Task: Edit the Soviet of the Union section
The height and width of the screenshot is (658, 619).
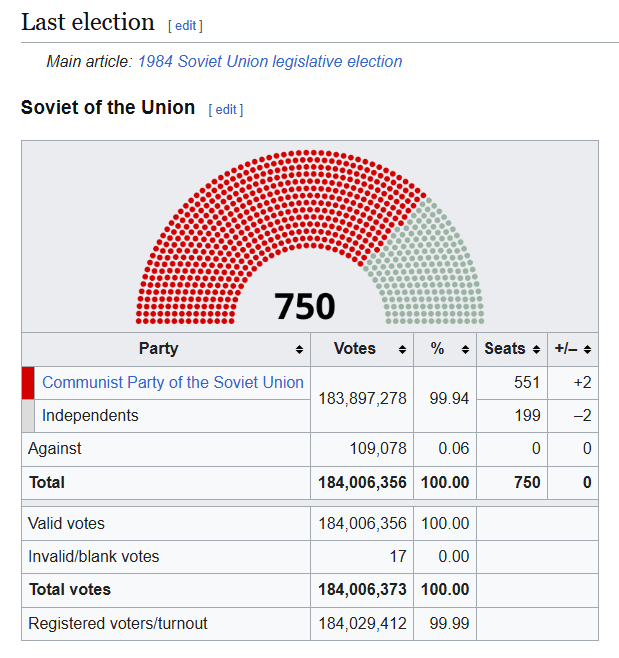Action: 226,110
